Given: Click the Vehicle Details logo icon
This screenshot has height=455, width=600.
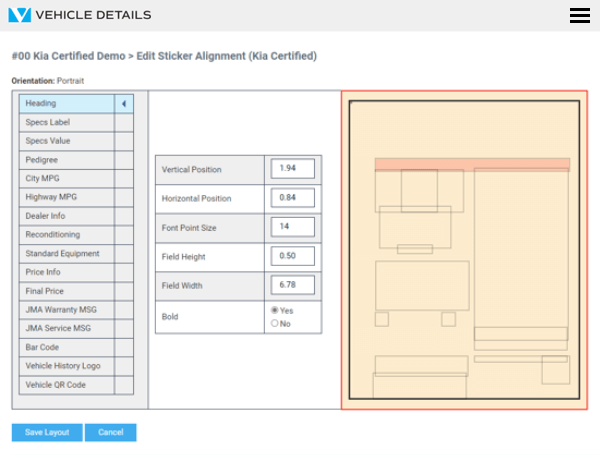Looking at the screenshot, I should coord(19,15).
